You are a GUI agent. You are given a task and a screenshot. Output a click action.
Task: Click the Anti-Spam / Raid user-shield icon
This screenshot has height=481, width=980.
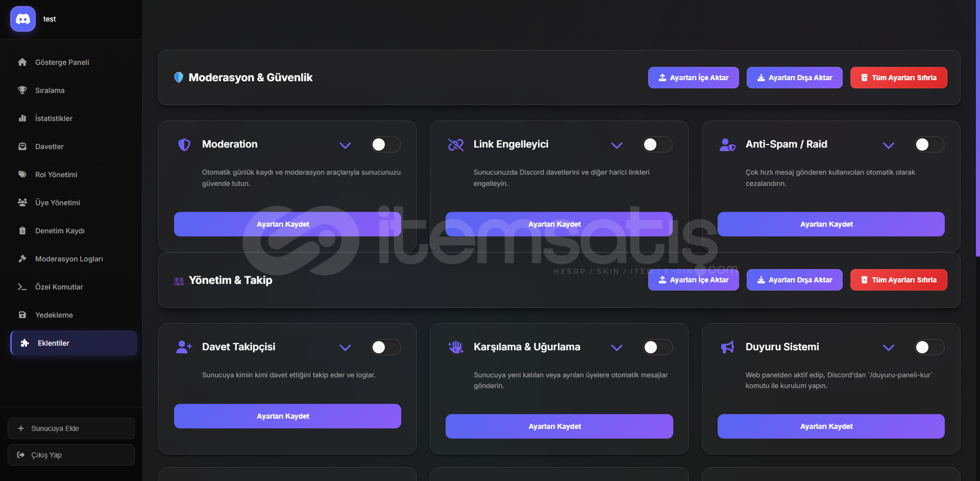tap(727, 145)
